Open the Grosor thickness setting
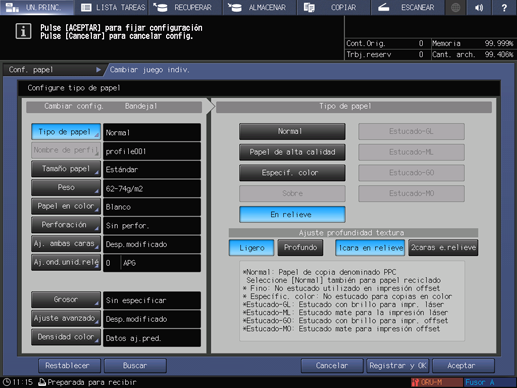 pos(66,300)
